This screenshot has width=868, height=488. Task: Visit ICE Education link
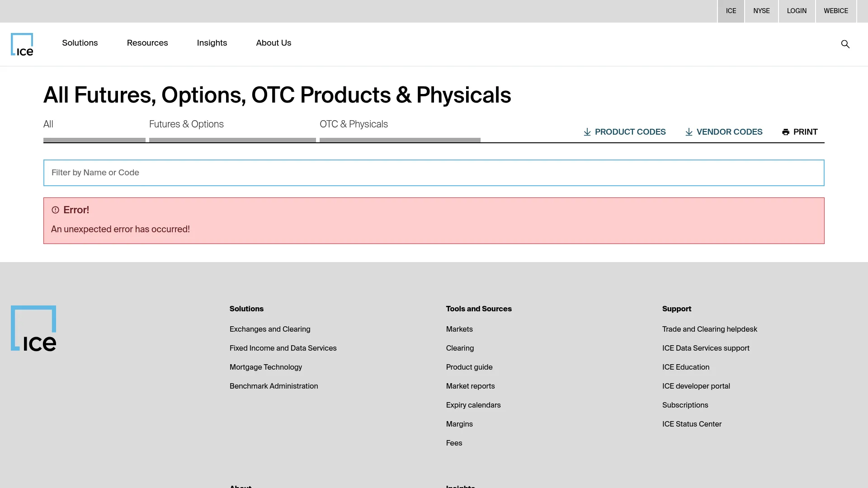click(x=686, y=367)
